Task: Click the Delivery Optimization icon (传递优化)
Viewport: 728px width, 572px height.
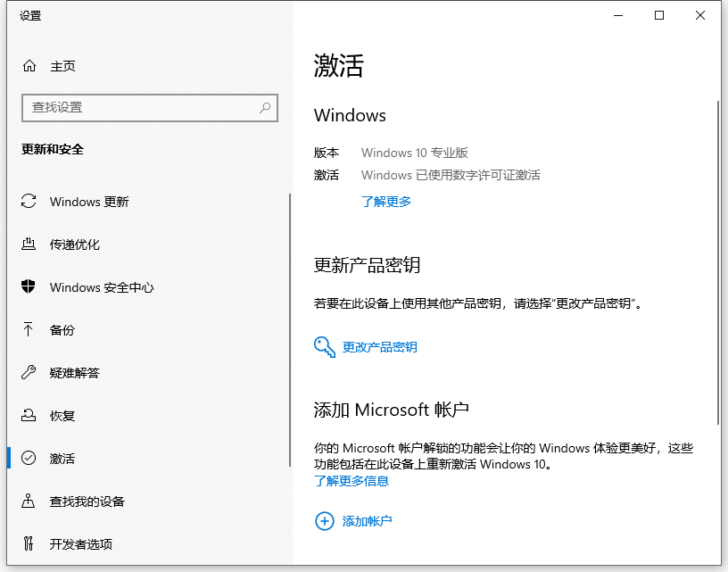Action: [x=29, y=244]
